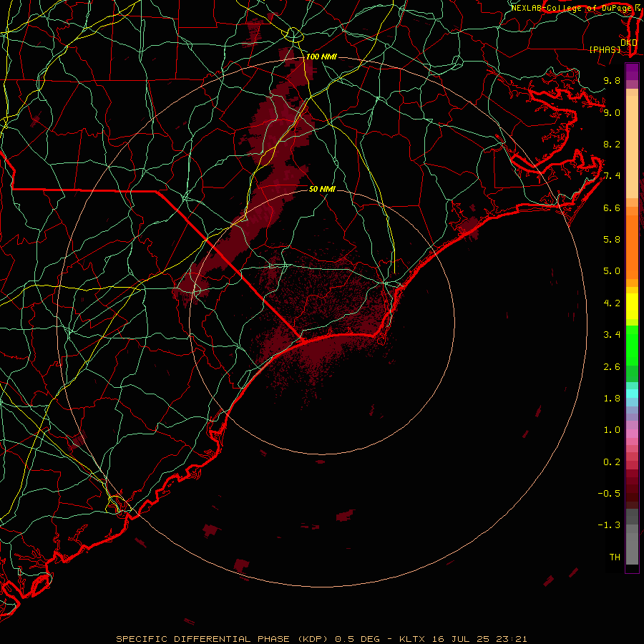The width and height of the screenshot is (644, 644).
Task: Click the 2.6 colorbar scale value
Action: tap(612, 366)
